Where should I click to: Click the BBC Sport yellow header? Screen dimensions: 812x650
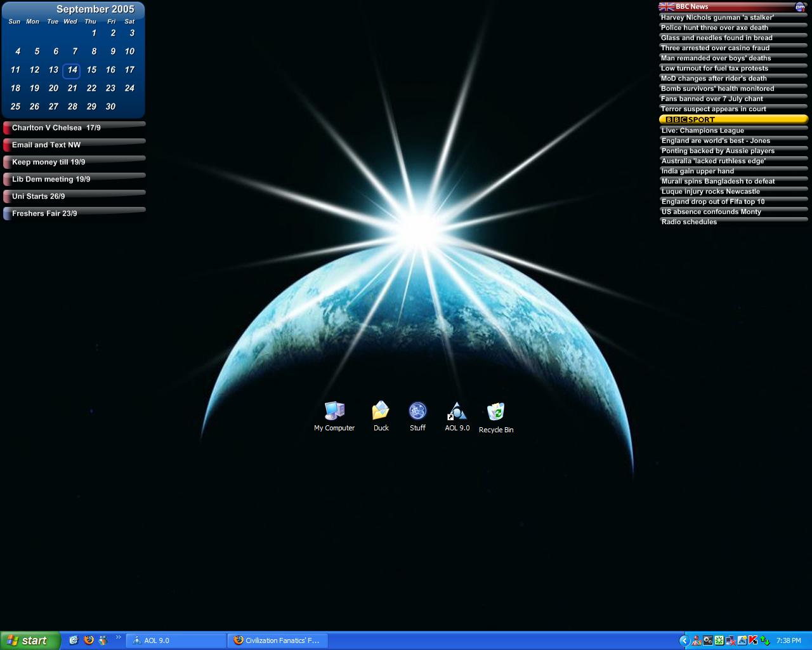pyautogui.click(x=733, y=119)
